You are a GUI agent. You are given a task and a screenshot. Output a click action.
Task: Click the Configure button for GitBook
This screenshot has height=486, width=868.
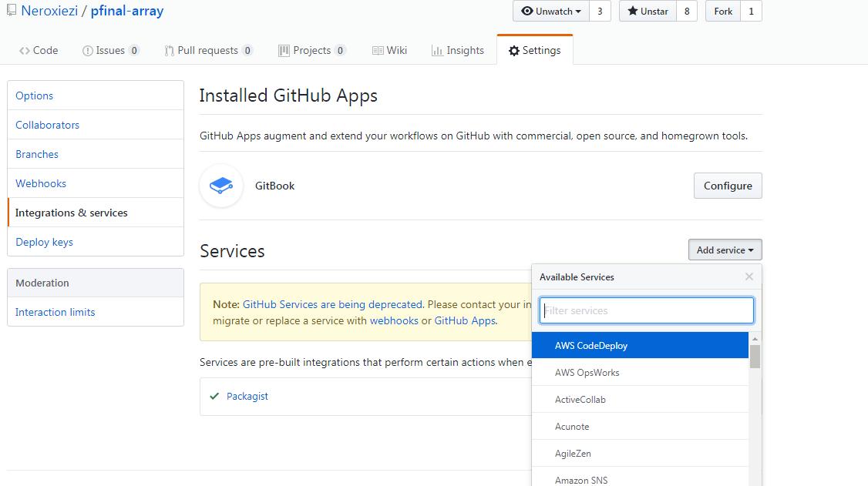728,186
